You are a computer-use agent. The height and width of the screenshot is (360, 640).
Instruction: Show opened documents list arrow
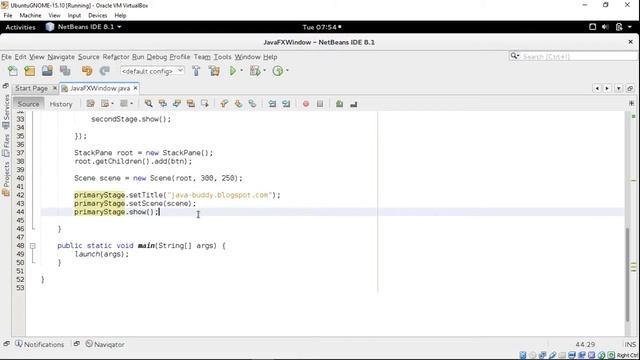point(619,88)
